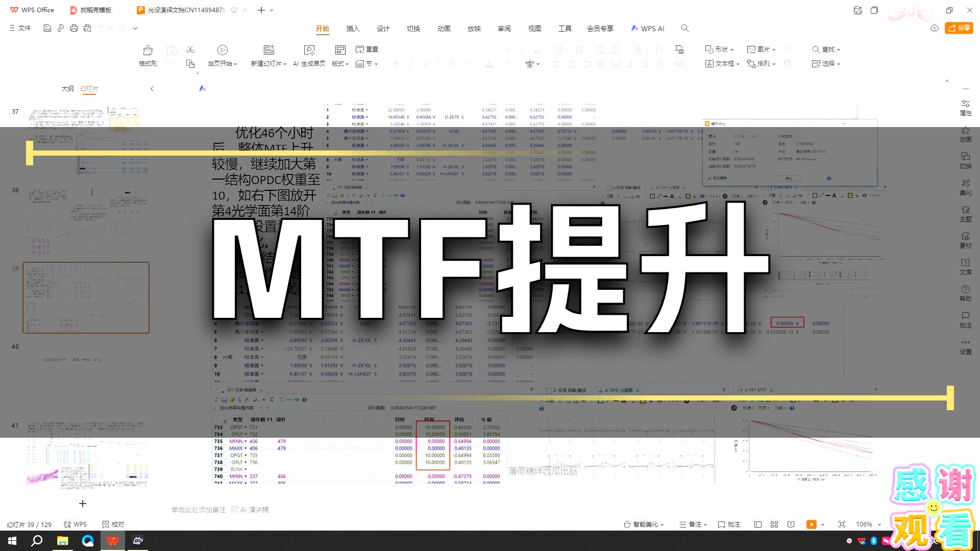Viewport: 980px width, 551px height.
Task: Select slide 41 thumbnail
Action: 86,456
